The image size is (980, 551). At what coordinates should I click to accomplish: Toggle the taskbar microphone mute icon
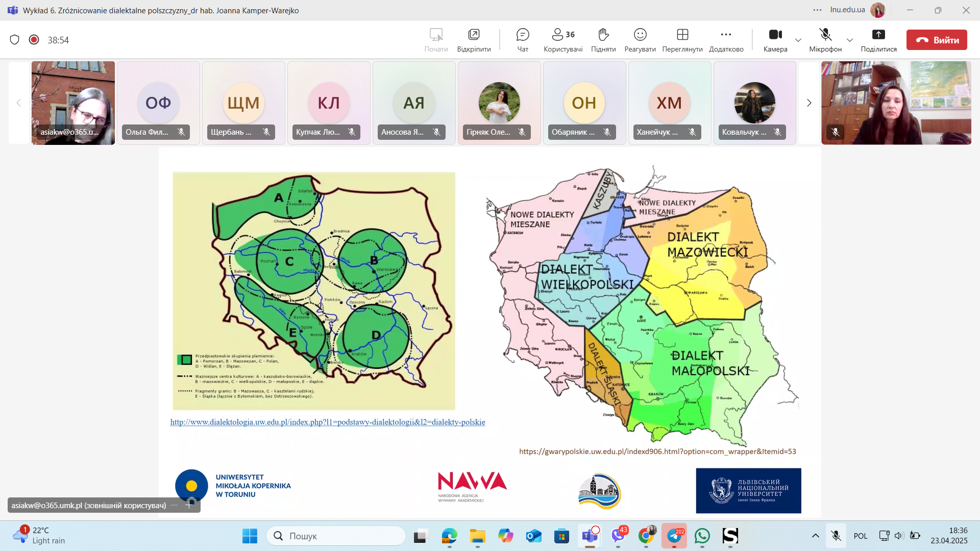pos(836,536)
